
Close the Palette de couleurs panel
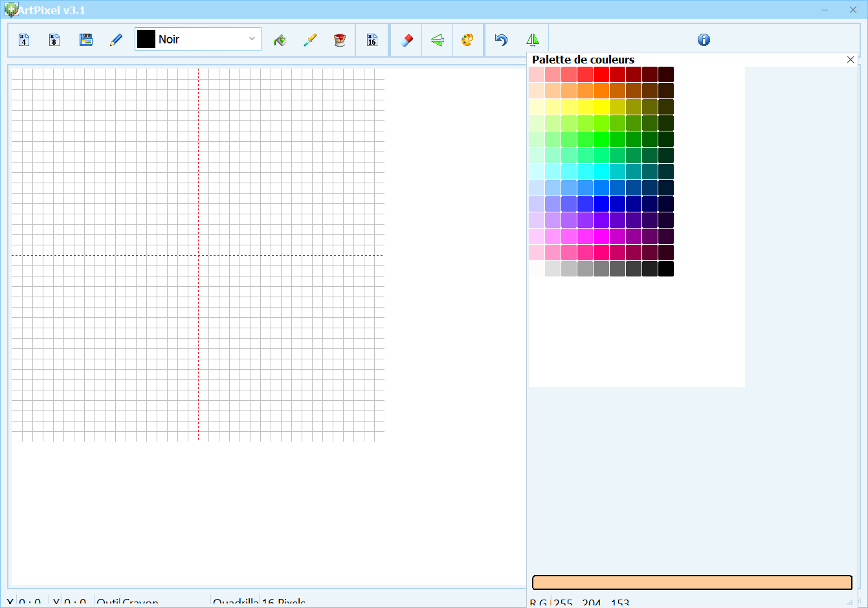(x=851, y=60)
